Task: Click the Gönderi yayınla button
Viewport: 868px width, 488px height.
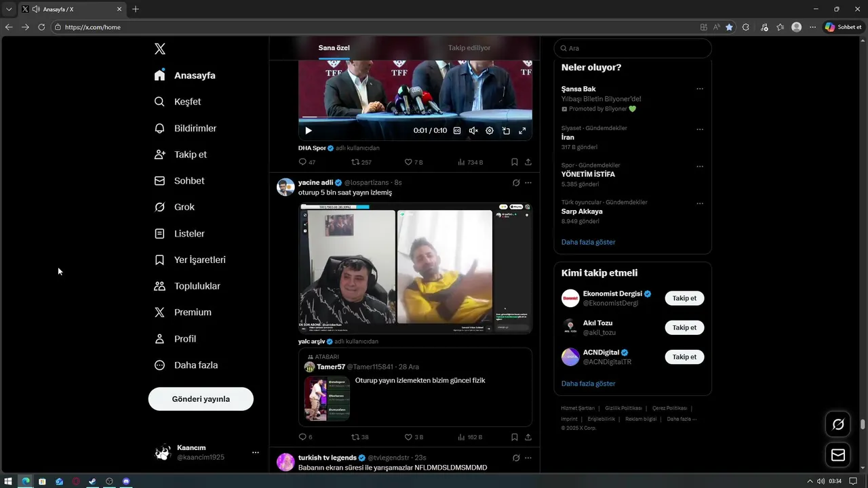Action: 201,399
